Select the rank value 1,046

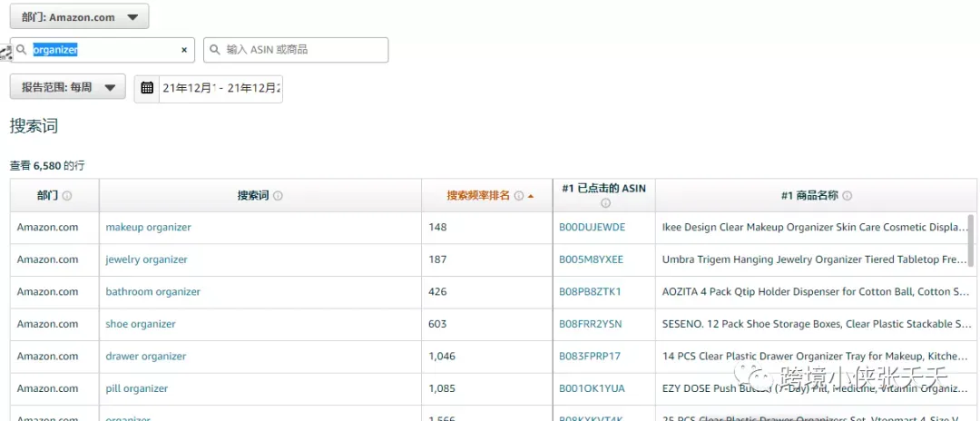tap(442, 356)
